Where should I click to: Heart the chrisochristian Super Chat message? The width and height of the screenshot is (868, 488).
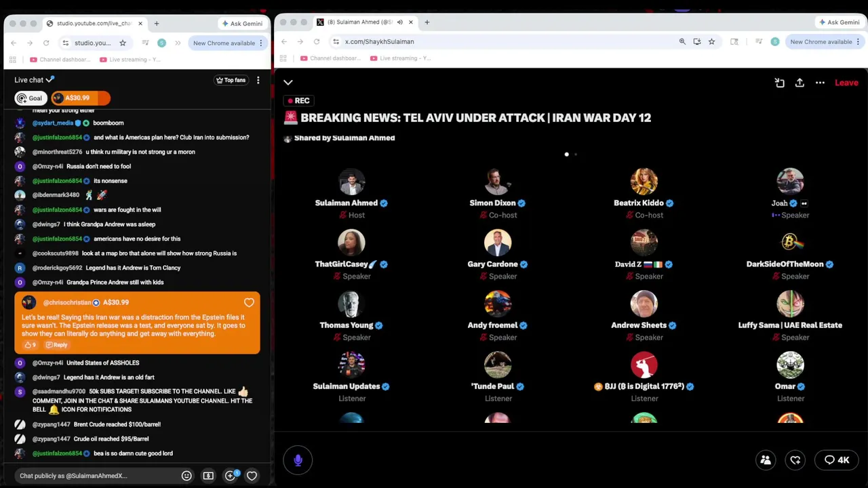(249, 303)
